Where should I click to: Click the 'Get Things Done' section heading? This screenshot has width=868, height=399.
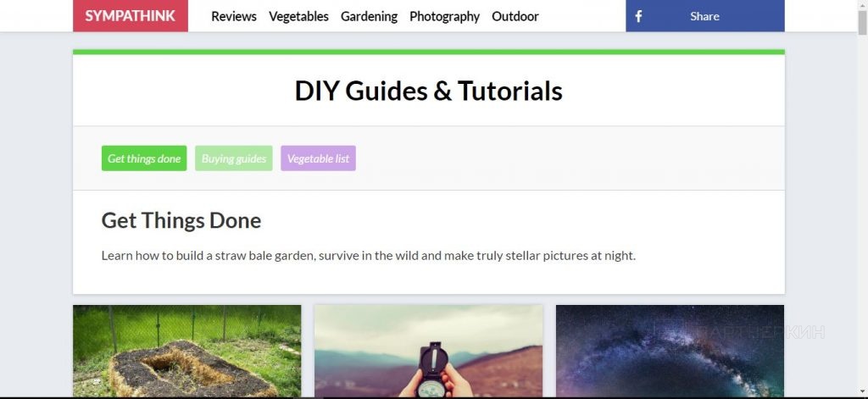[x=181, y=220]
